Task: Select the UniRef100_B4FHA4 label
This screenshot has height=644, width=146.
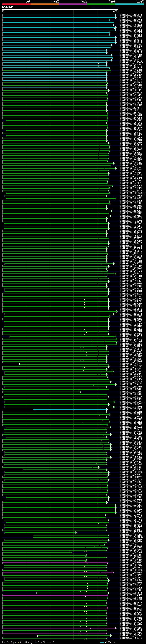Action: 131,552
